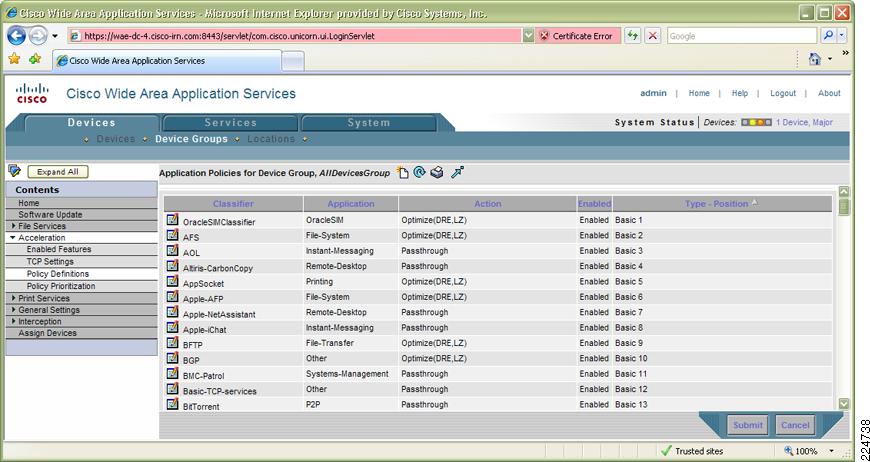The image size is (870, 462).
Task: Open the About link
Action: 829,93
